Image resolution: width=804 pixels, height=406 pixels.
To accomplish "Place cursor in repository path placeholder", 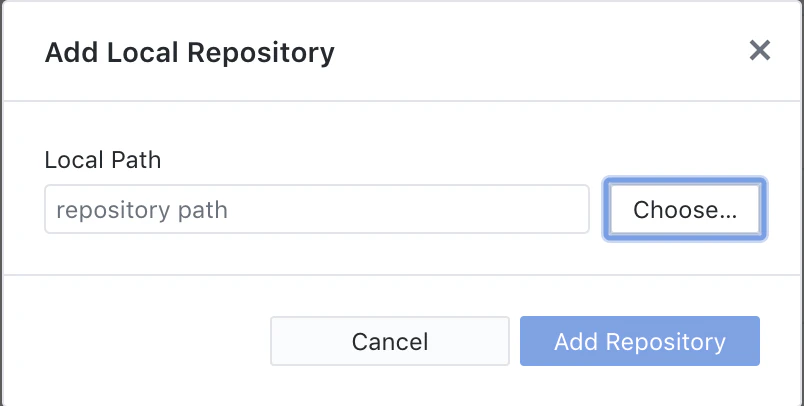I will [317, 209].
